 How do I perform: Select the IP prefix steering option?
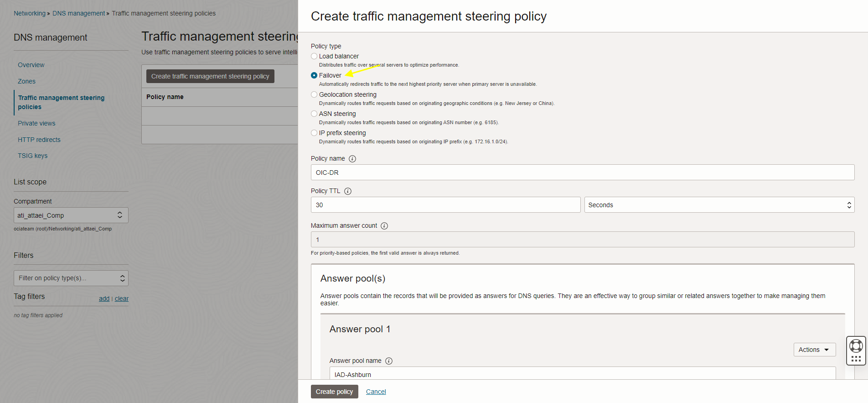(x=314, y=133)
